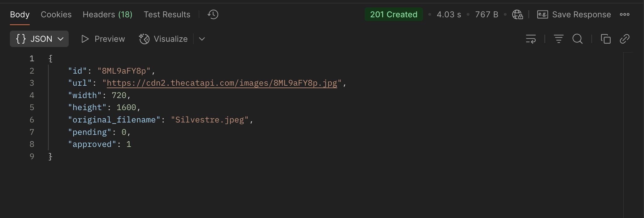Search inside the response body
644x218 pixels.
(577, 39)
